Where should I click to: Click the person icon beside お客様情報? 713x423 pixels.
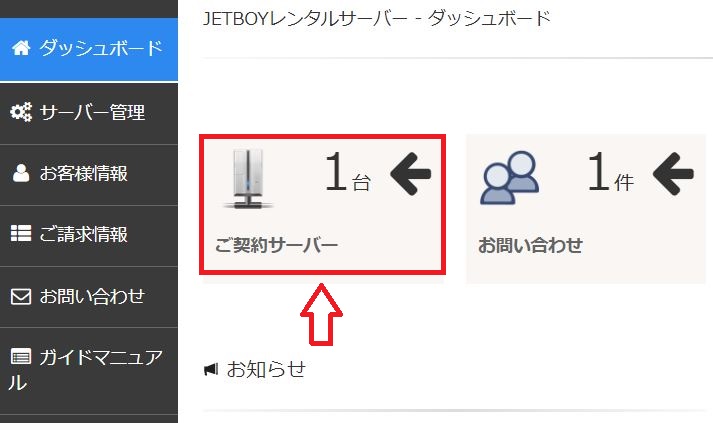21,173
